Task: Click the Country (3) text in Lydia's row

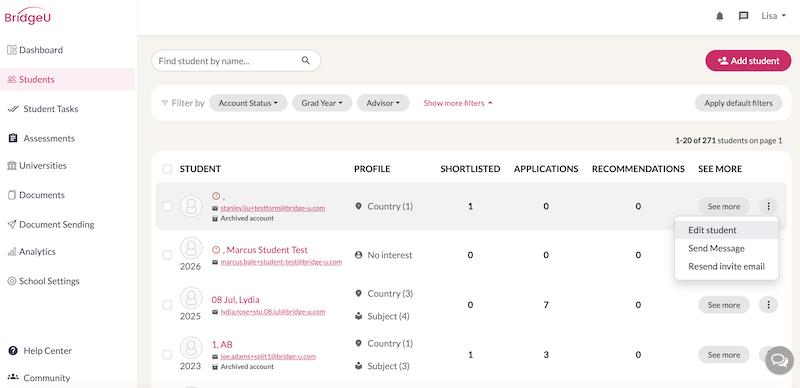Action: (390, 294)
